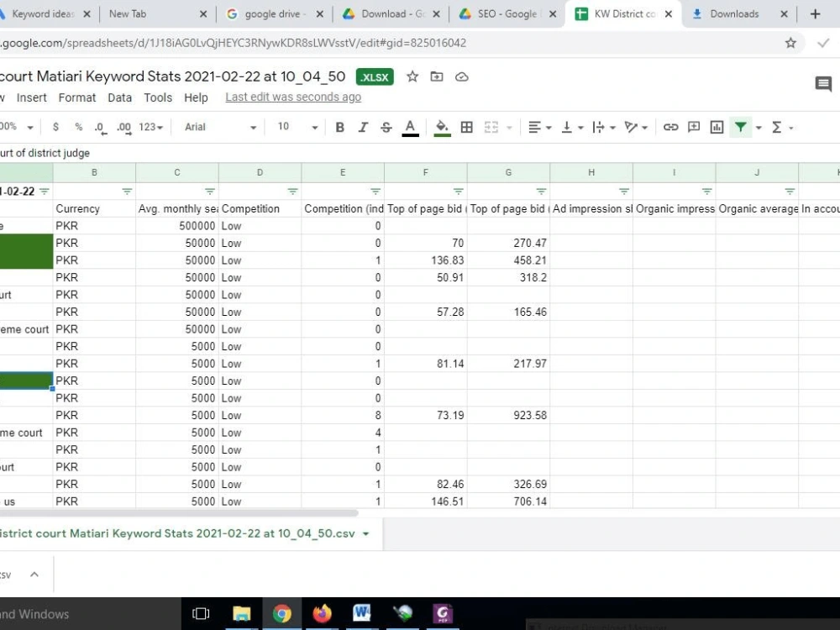Click Last edit was seconds ago
Viewport: 840px width, 630px height.
[x=293, y=97]
